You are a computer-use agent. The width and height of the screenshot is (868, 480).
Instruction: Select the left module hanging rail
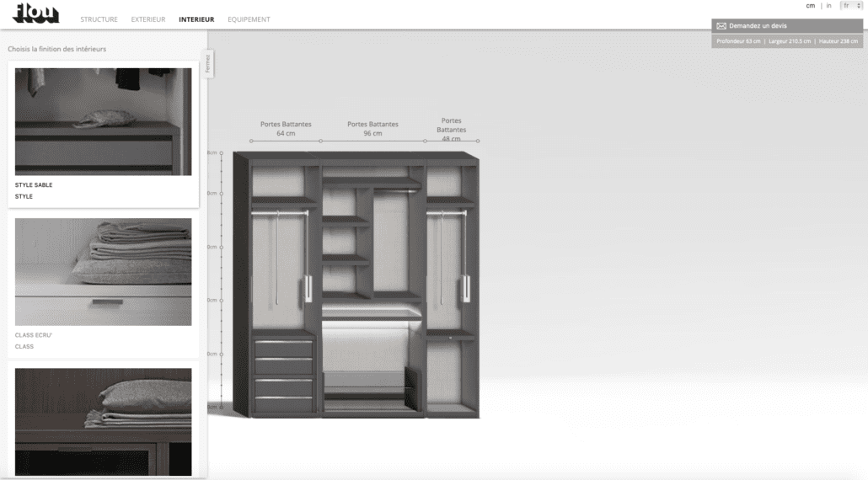click(280, 212)
